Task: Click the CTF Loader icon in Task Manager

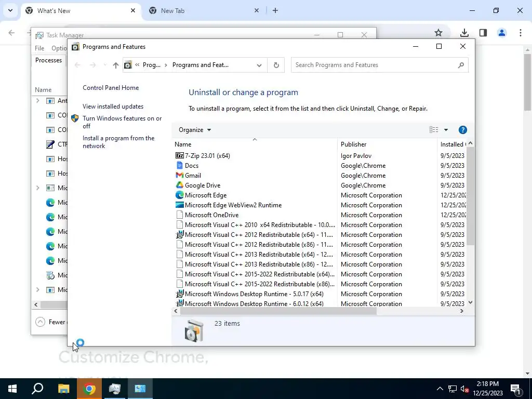Action: pyautogui.click(x=50, y=144)
